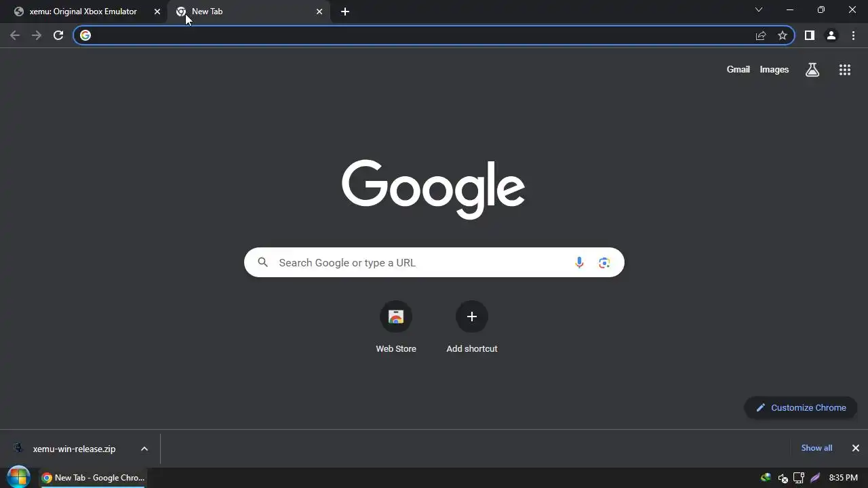Click the 8:35 PM taskbar clock
Image resolution: width=868 pixels, height=488 pixels.
(x=843, y=478)
